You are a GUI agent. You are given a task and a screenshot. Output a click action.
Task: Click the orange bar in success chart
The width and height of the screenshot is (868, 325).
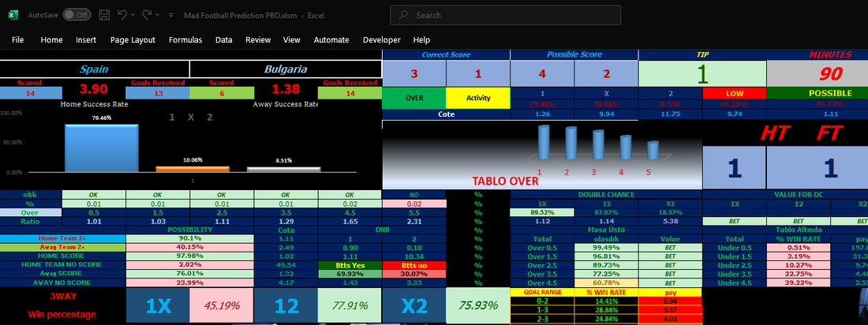[x=192, y=169]
